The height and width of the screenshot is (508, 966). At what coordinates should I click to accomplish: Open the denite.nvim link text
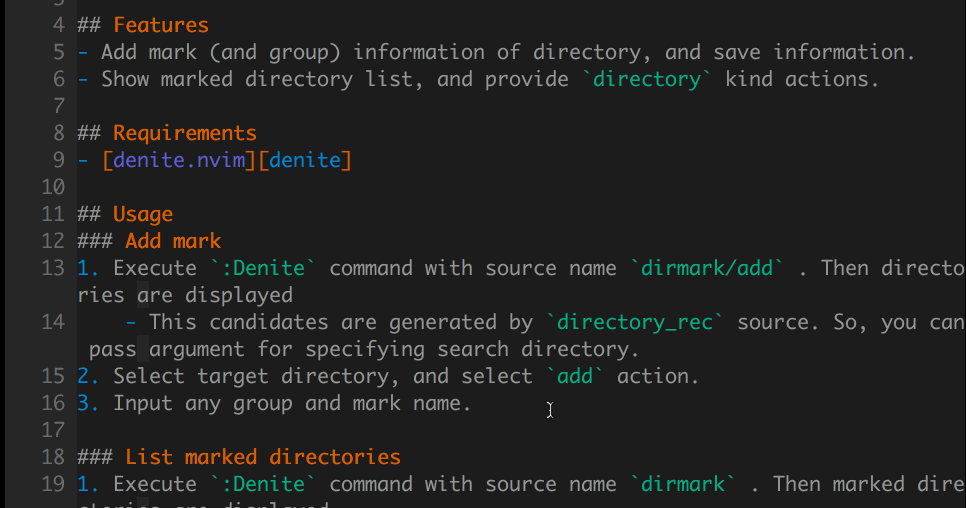pos(179,160)
